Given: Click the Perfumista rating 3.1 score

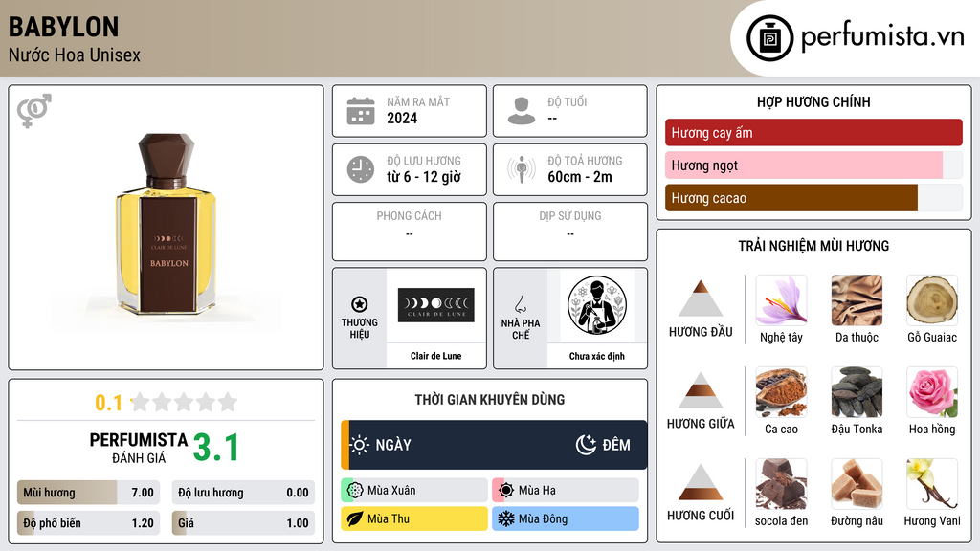Looking at the screenshot, I should [216, 448].
